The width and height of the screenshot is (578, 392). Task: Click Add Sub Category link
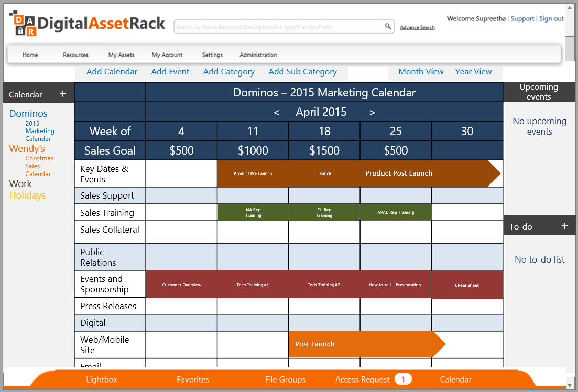(x=302, y=72)
